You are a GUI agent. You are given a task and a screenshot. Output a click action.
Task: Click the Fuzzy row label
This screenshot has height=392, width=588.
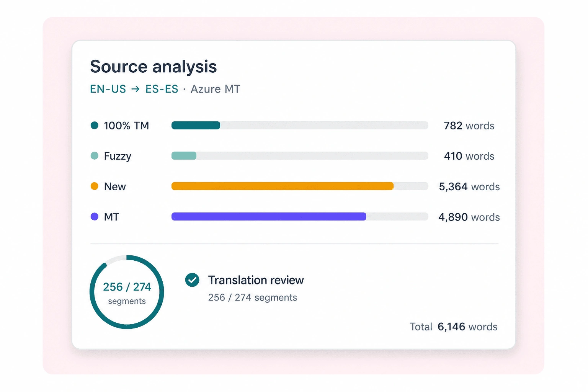click(x=118, y=156)
